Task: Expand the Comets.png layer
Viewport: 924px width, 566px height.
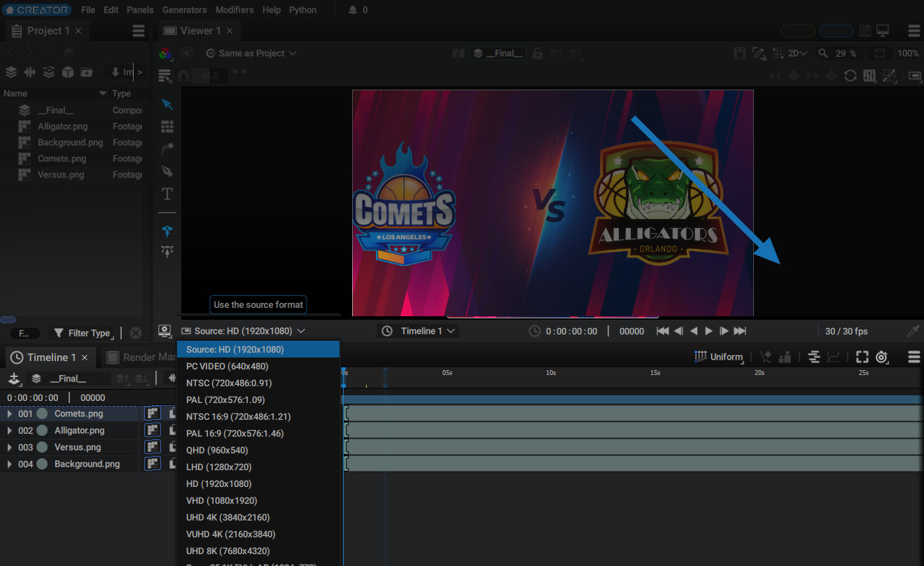Action: pyautogui.click(x=9, y=413)
